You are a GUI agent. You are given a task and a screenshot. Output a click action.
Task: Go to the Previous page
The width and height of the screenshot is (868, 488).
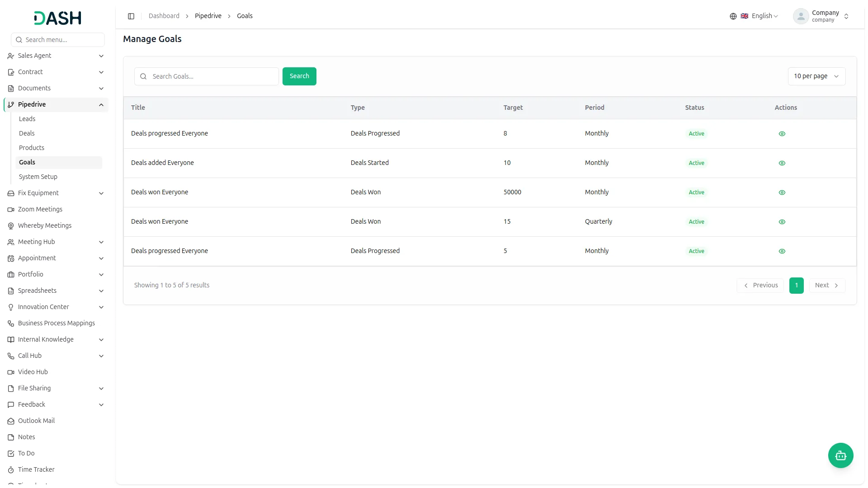(x=760, y=286)
